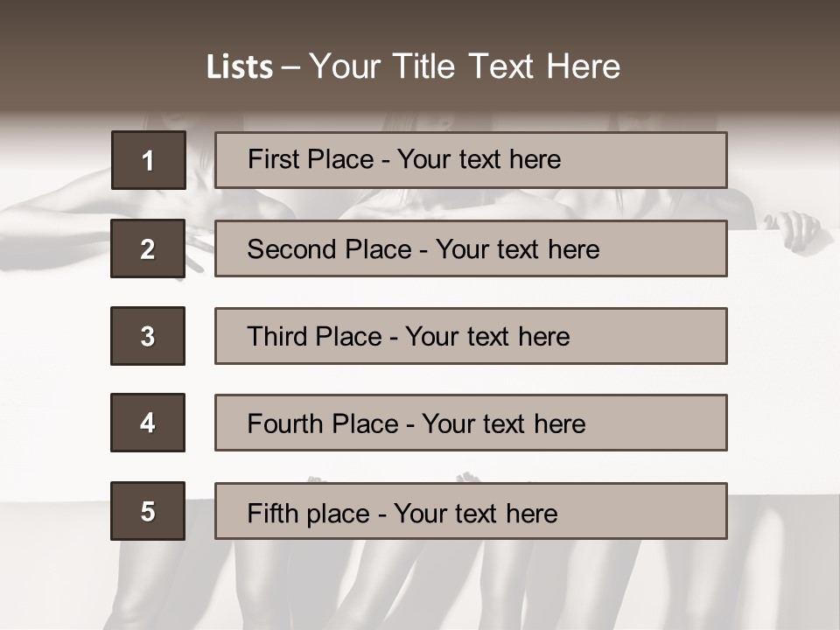The width and height of the screenshot is (840, 630).
Task: Click the 'First Place - Your text here' bar
Action: [x=471, y=160]
